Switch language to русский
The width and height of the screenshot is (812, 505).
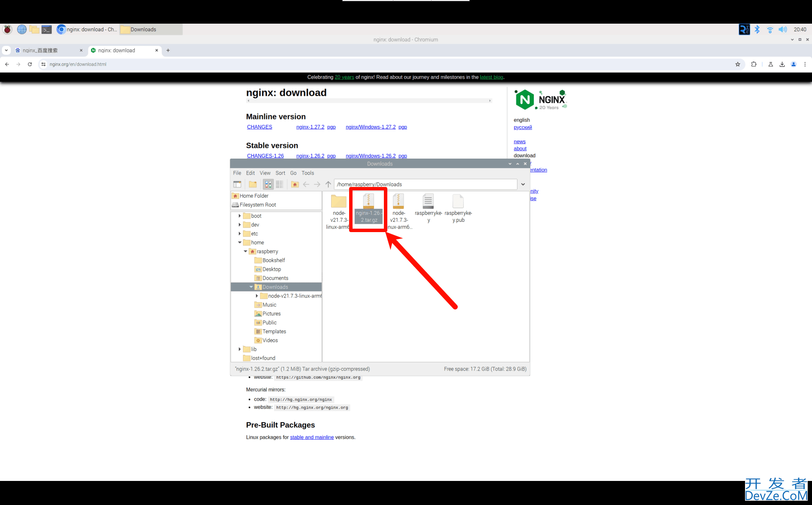coord(523,127)
